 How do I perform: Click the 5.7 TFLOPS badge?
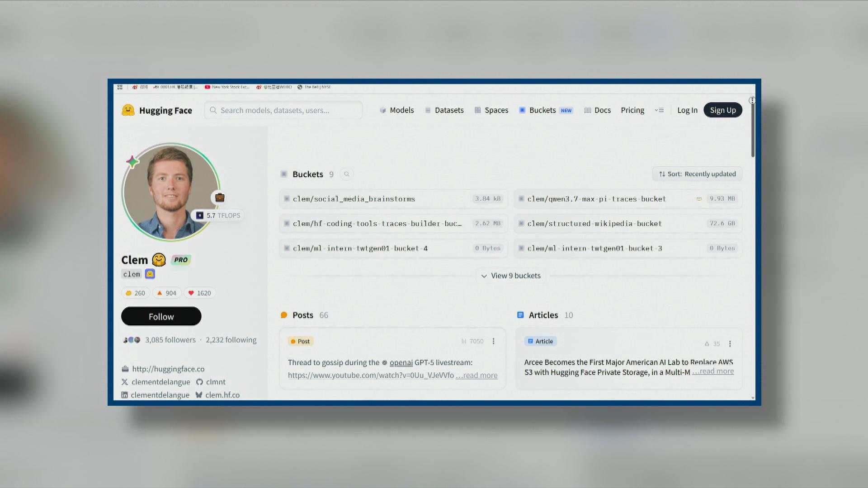(x=218, y=216)
